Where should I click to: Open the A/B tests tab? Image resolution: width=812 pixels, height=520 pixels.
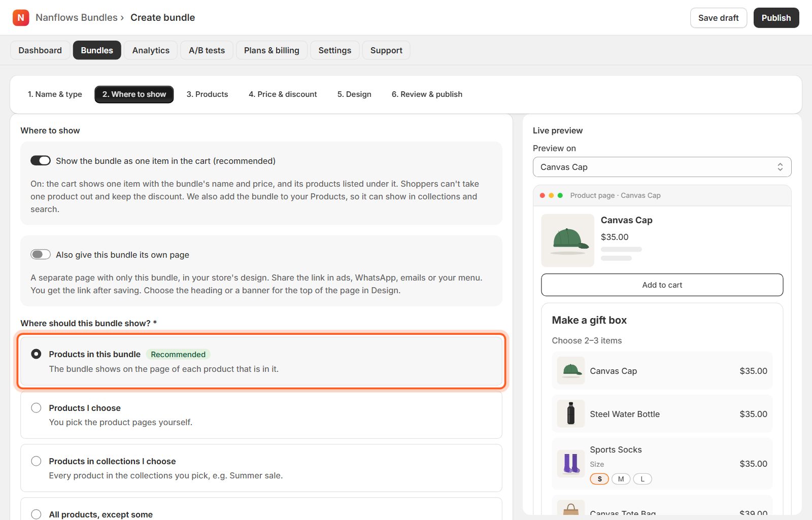click(207, 50)
